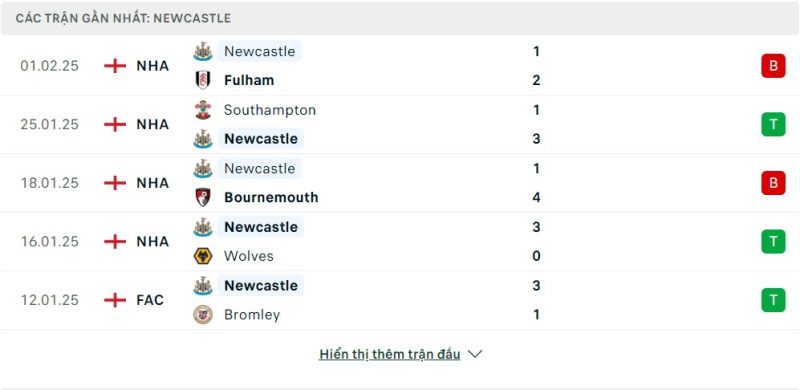This screenshot has width=800, height=390.
Task: Click green T badge for Southampton match
Action: (773, 125)
